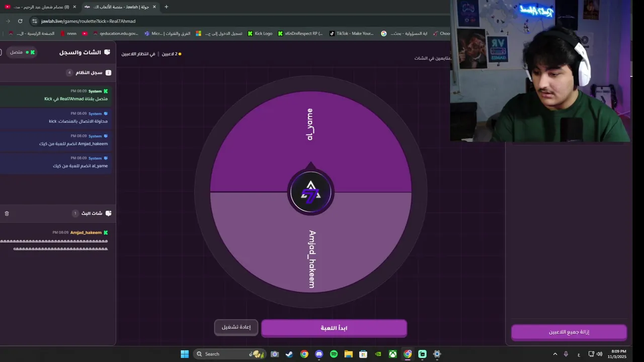Viewport: 644px width, 362px height.
Task: Open the اية المسؤولية Google bookmark
Action: point(405,34)
